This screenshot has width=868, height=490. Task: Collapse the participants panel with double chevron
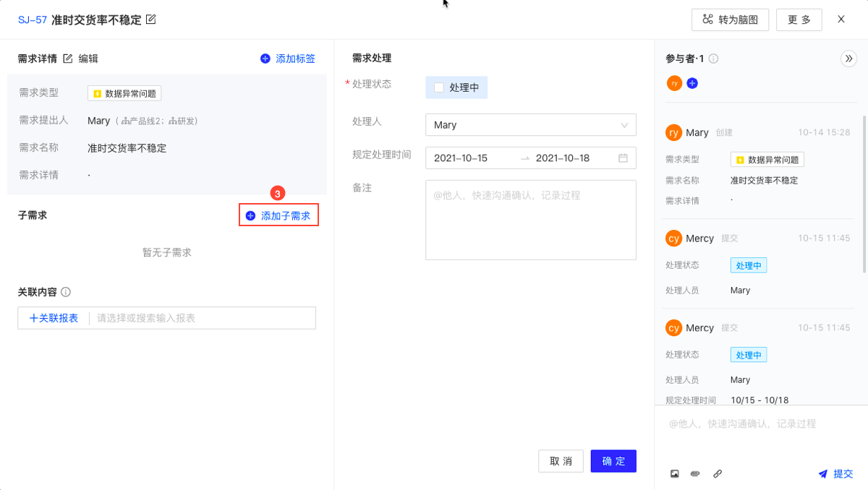848,59
